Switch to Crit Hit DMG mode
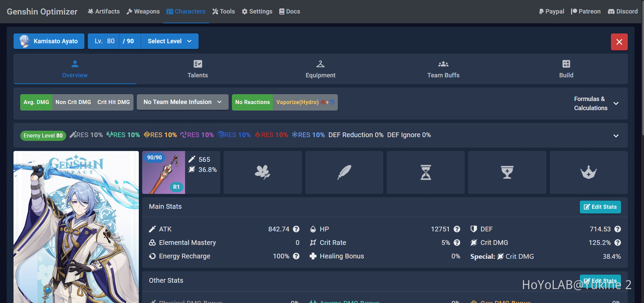 click(x=113, y=102)
